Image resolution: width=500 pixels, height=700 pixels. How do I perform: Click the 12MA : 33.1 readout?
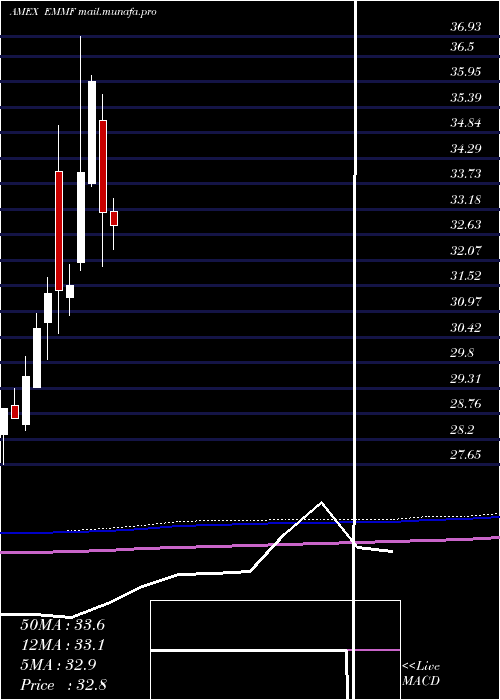coord(62,645)
